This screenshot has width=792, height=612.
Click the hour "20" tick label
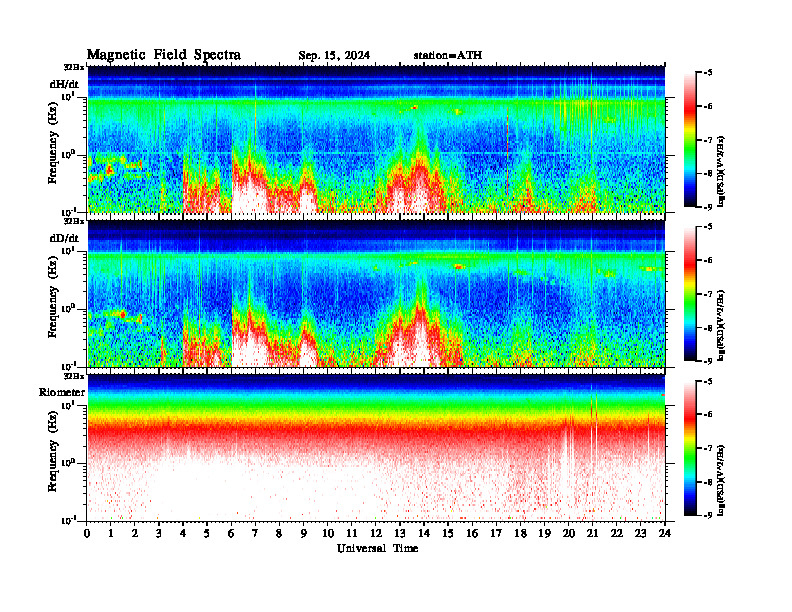coord(568,533)
